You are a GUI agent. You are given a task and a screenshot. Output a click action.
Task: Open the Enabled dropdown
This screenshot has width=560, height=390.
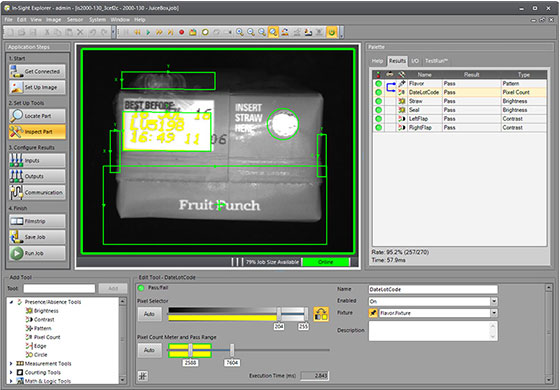click(494, 301)
